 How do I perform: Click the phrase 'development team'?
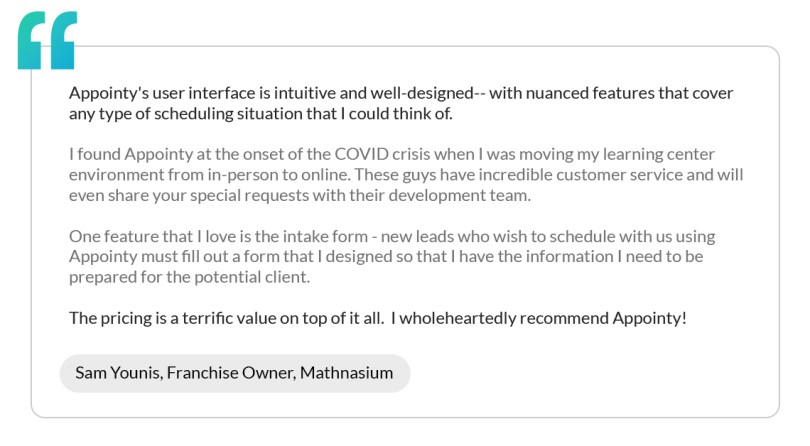pos(469,195)
